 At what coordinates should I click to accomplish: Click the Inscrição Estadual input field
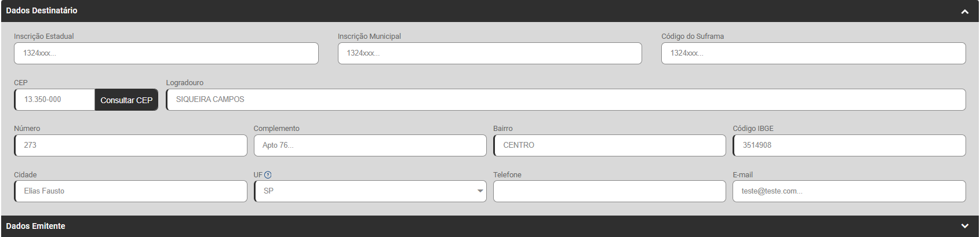coord(166,53)
